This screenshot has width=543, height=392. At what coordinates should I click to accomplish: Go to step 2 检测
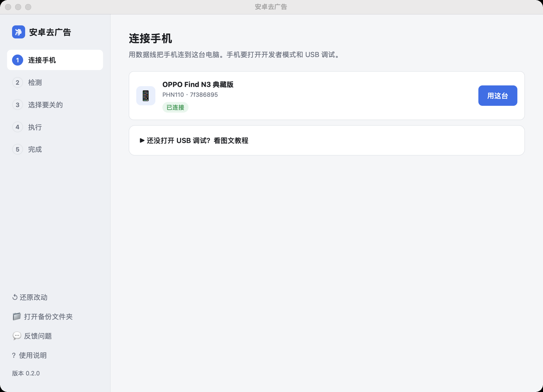(x=55, y=82)
